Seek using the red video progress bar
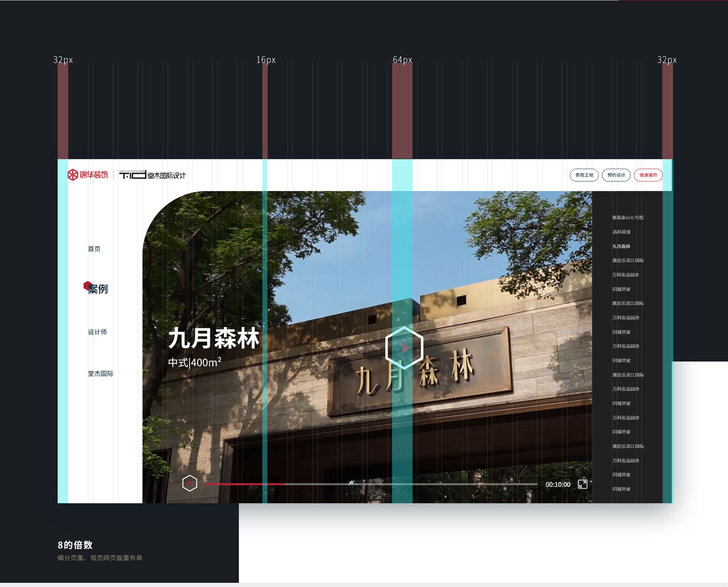The image size is (728, 587). [371, 484]
